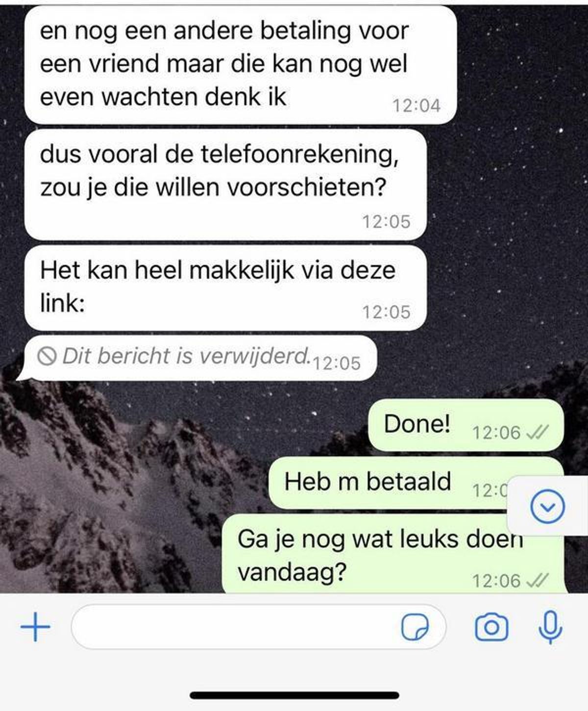Tap 'Ga je nog wat leuks doen' message
588x711 pixels.
[393, 554]
